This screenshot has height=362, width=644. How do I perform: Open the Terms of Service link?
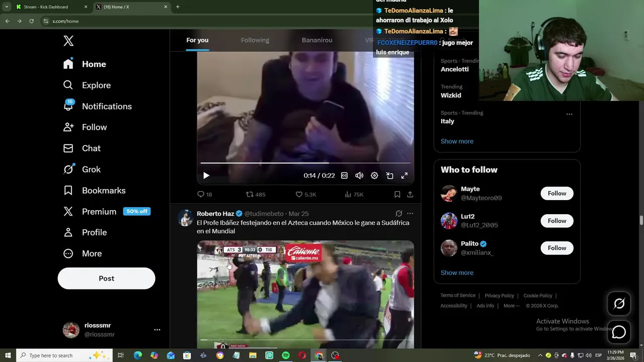coord(458,296)
